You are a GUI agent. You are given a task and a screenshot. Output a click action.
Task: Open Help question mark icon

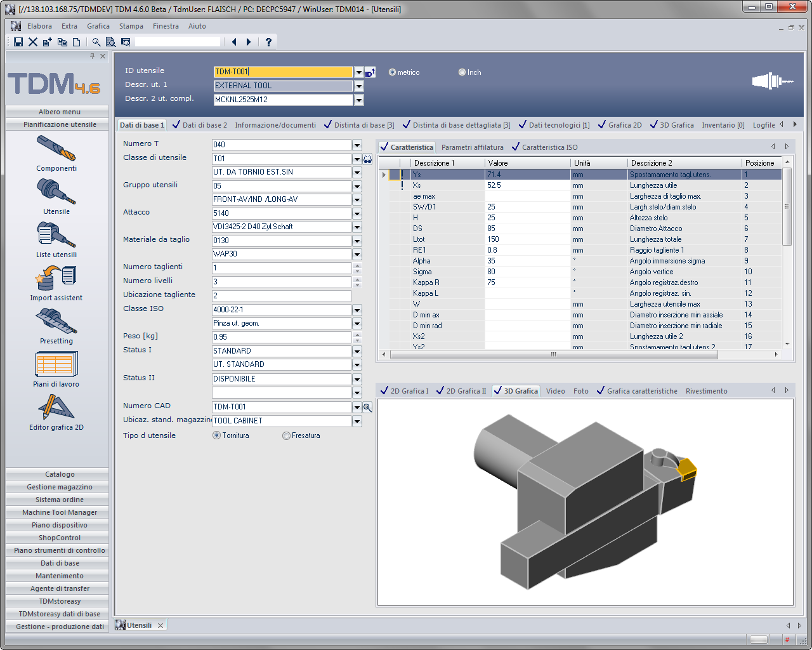pos(268,42)
